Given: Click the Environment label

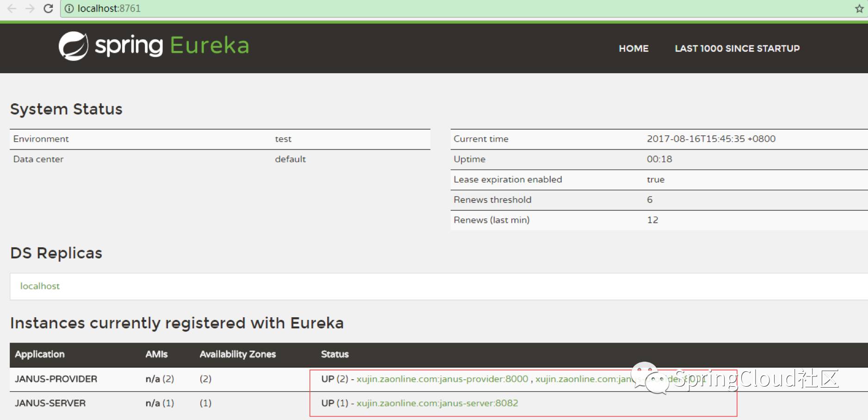Looking at the screenshot, I should tap(41, 139).
